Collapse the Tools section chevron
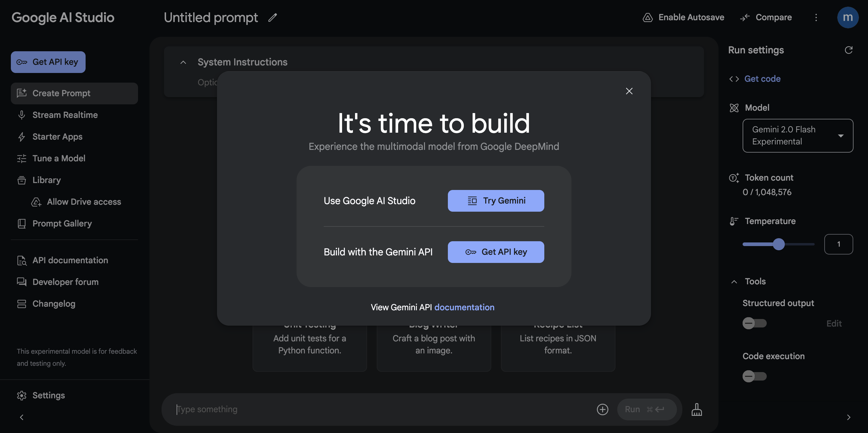The image size is (868, 433). (x=734, y=282)
